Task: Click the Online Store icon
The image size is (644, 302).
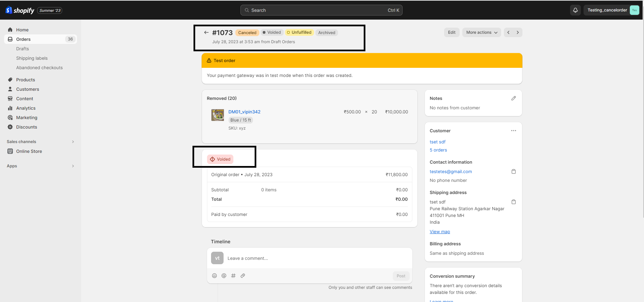Action: (x=10, y=151)
